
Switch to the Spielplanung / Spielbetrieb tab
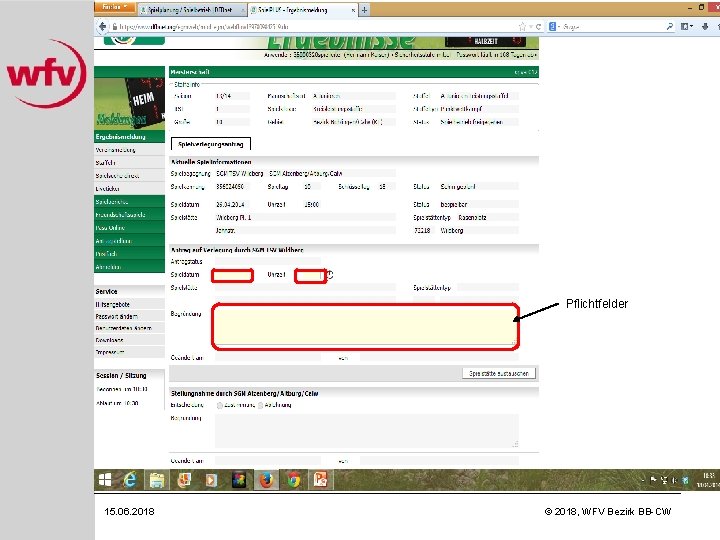192,9
